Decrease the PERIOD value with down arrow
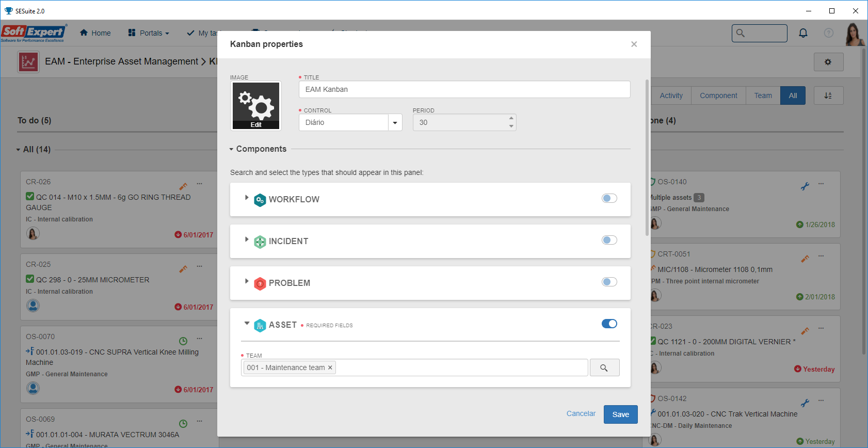The width and height of the screenshot is (868, 448). (x=511, y=126)
